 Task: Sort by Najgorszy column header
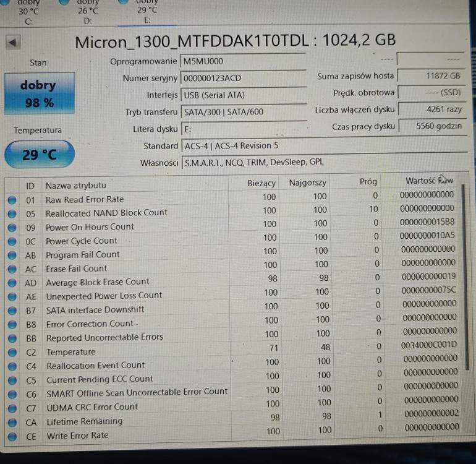coord(307,183)
